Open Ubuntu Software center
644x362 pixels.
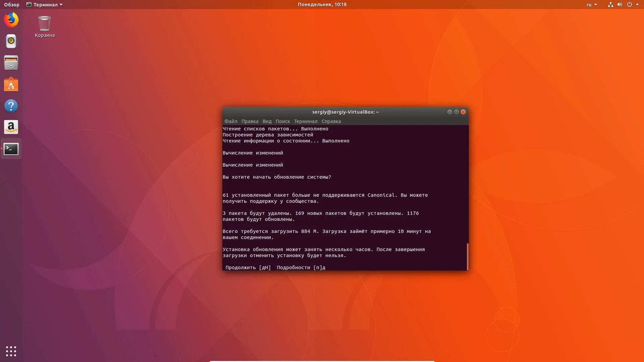[11, 84]
